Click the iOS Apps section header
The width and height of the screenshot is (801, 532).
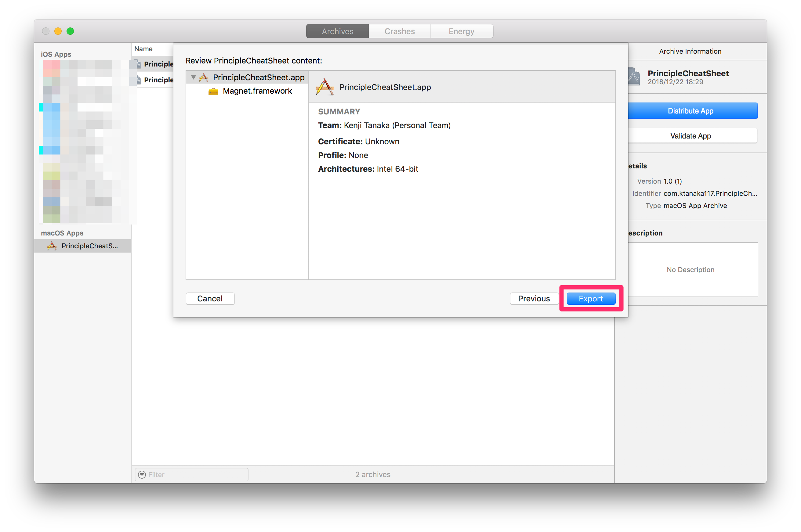pyautogui.click(x=56, y=54)
